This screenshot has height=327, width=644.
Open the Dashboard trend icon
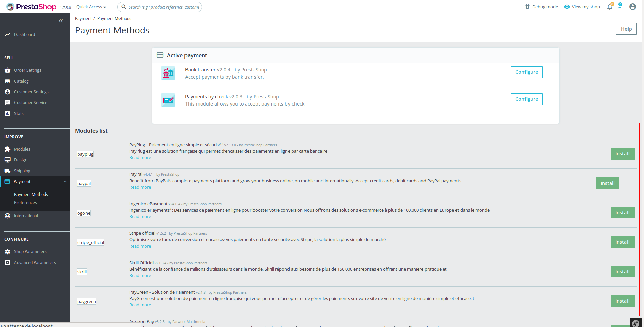[7, 35]
